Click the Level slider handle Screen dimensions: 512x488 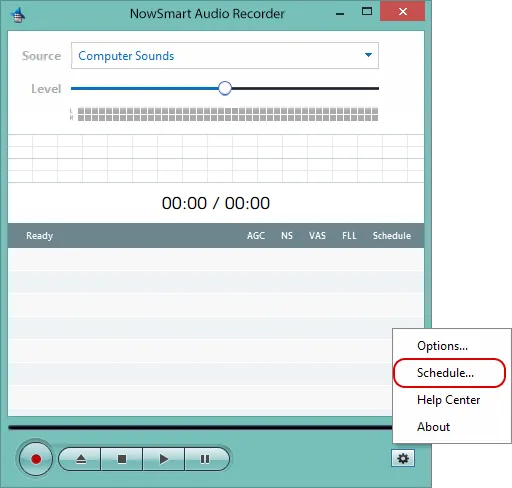coord(225,88)
